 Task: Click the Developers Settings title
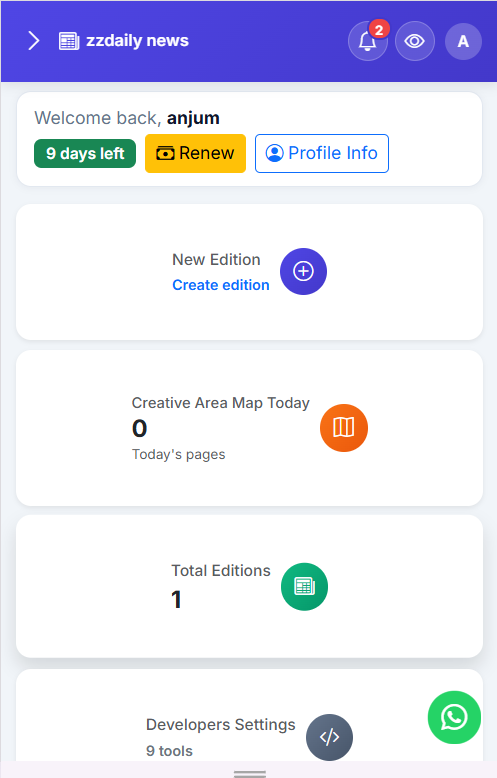[x=221, y=724]
